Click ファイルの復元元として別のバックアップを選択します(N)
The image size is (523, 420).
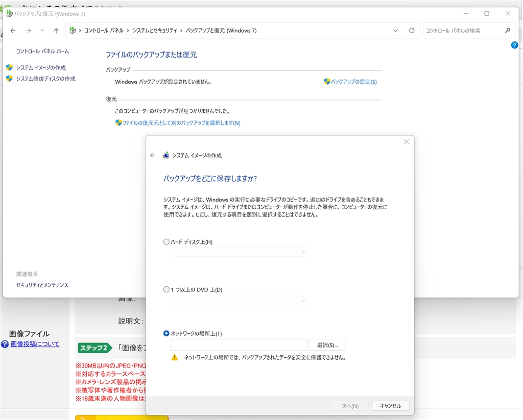(x=181, y=123)
